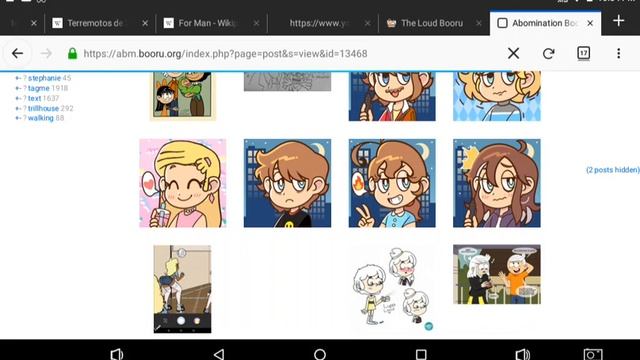Click the browser forward arrow
640x360 pixels.
(46, 53)
